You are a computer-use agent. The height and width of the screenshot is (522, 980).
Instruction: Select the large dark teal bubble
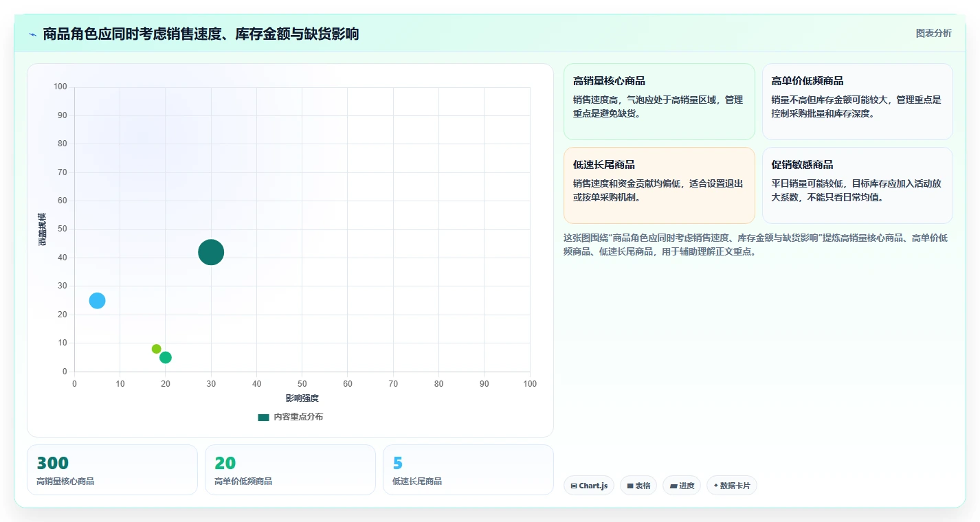point(211,252)
